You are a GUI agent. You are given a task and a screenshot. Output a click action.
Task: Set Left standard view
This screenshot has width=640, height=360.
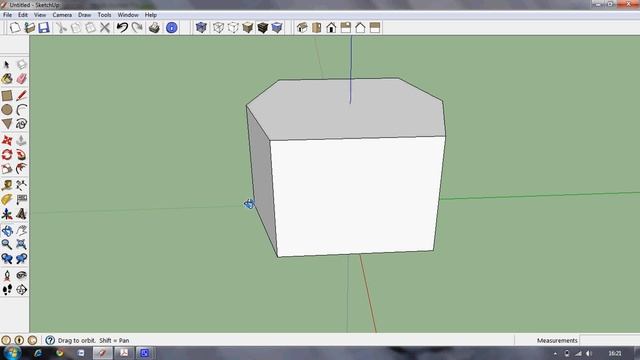(375, 27)
